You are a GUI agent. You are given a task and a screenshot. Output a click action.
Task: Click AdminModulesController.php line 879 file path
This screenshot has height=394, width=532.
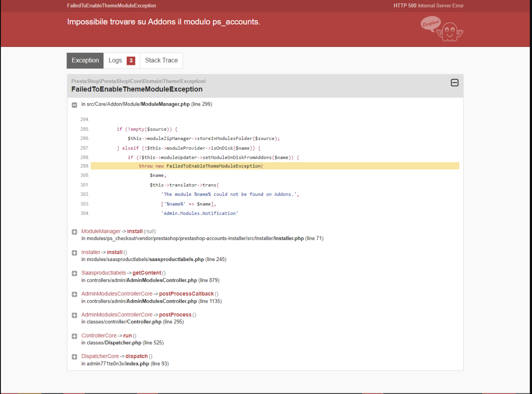(150, 280)
